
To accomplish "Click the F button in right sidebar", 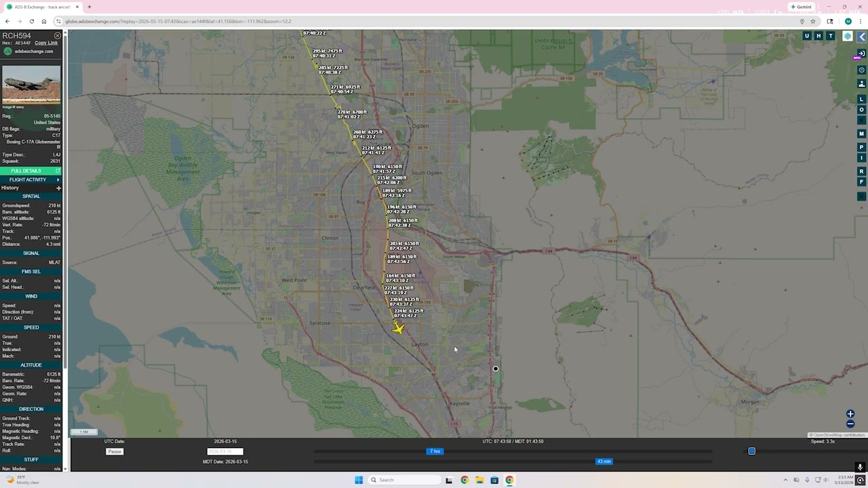I will [x=862, y=182].
